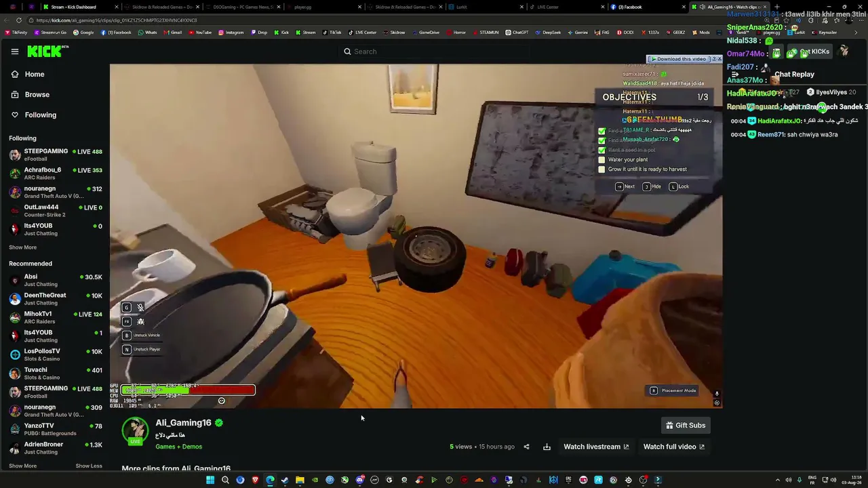Open the ChatGPT bookmark
This screenshot has height=488, width=868.
coord(517,33)
